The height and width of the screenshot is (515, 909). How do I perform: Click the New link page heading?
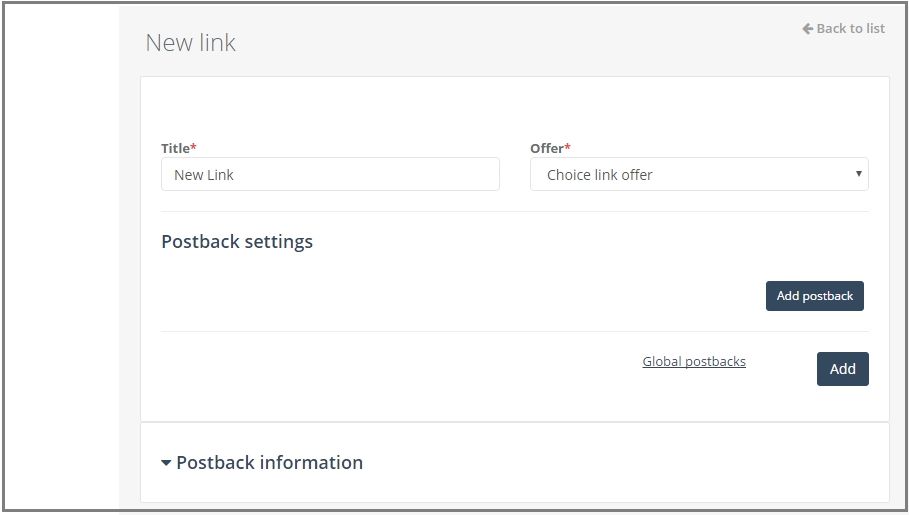[191, 42]
